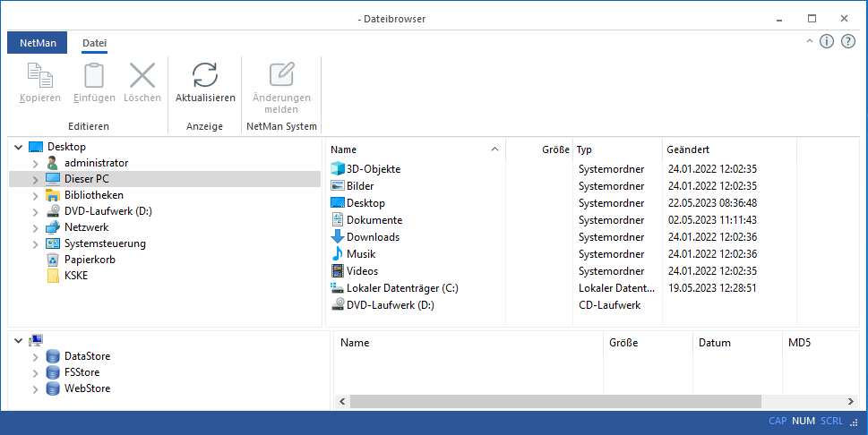Image resolution: width=868 pixels, height=435 pixels.
Task: Click the horizontal scrollbar thumb in lower pane
Action: [x=555, y=401]
